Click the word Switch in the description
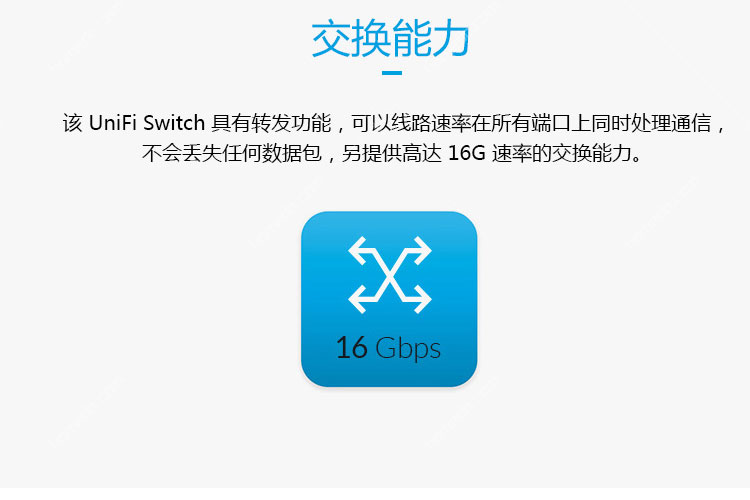This screenshot has height=500, width=750. 174,123
